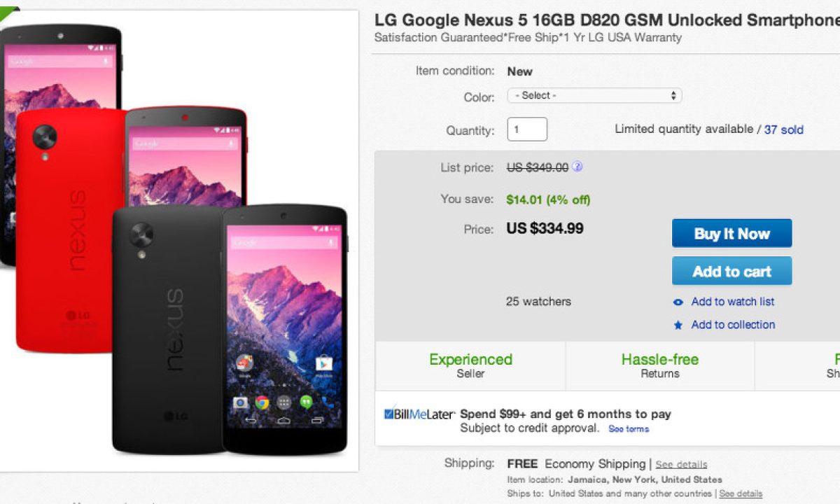Click the LG Google Nexus 5 listing title
The image size is (840, 504).
tap(606, 20)
